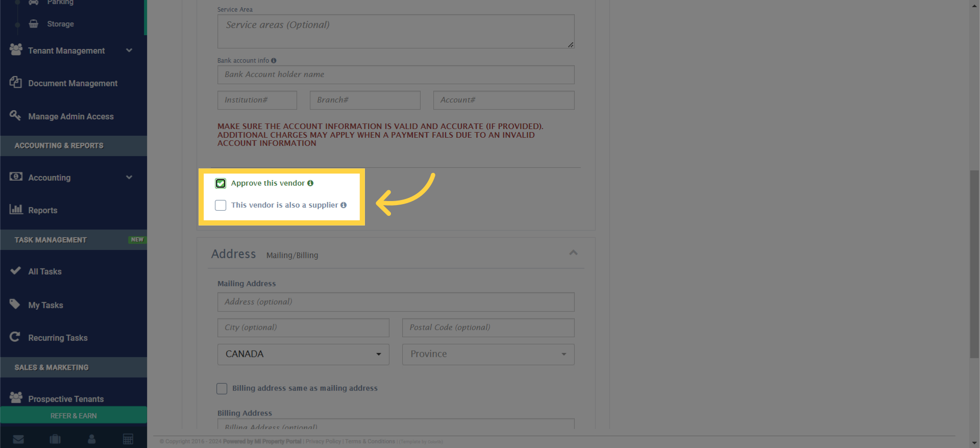The image size is (980, 448).
Task: Open the Reports page
Action: (x=43, y=210)
